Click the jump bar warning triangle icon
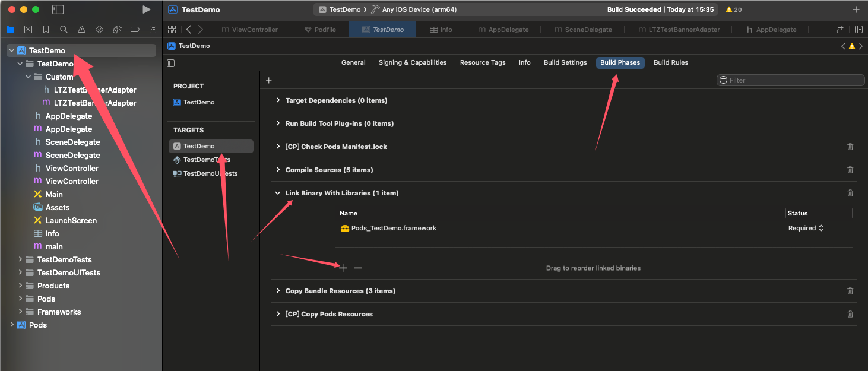Screen dimensions: 868x371 (852, 46)
